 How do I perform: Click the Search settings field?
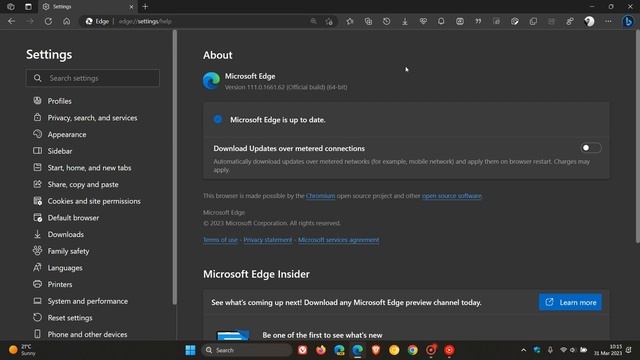pos(93,78)
